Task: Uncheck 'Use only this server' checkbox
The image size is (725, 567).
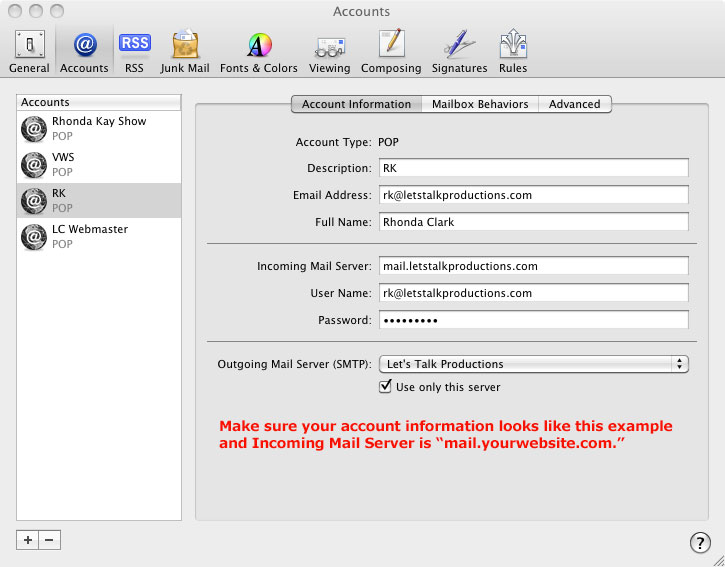Action: coord(386,387)
